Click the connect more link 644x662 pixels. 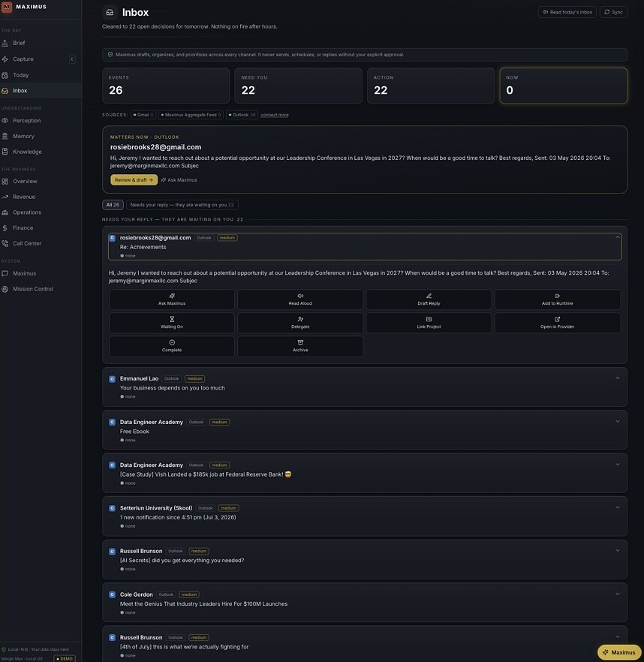pyautogui.click(x=275, y=115)
